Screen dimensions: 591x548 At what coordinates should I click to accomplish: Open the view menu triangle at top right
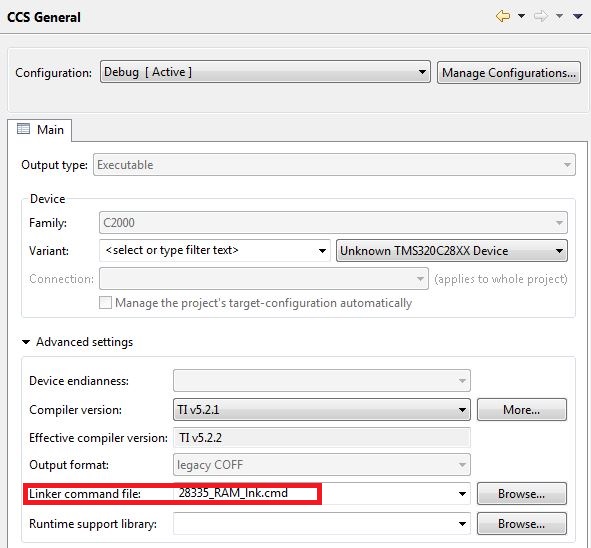[578, 16]
